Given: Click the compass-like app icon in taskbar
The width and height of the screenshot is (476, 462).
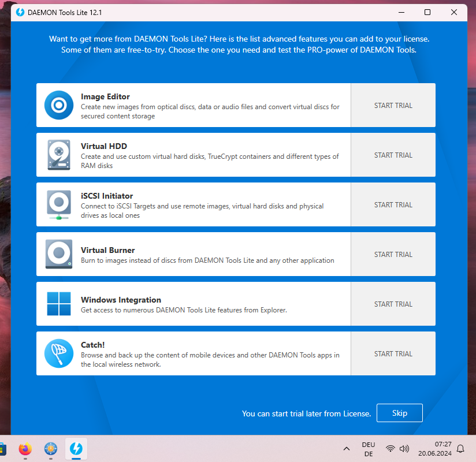Looking at the screenshot, I should tap(51, 449).
